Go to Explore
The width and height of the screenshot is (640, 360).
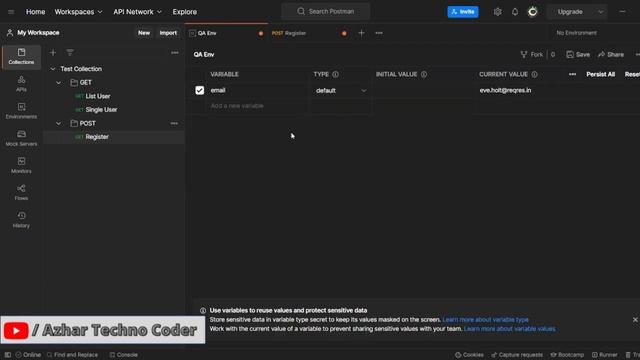[184, 12]
